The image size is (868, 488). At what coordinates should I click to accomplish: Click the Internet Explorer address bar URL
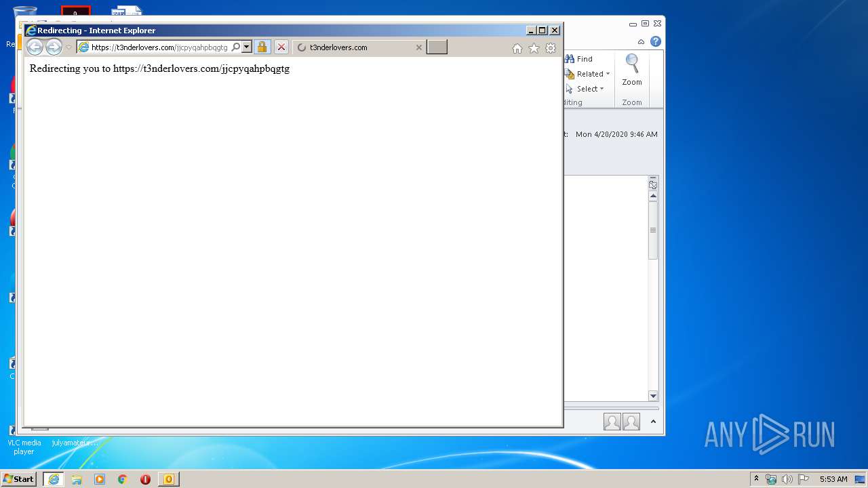[x=159, y=47]
